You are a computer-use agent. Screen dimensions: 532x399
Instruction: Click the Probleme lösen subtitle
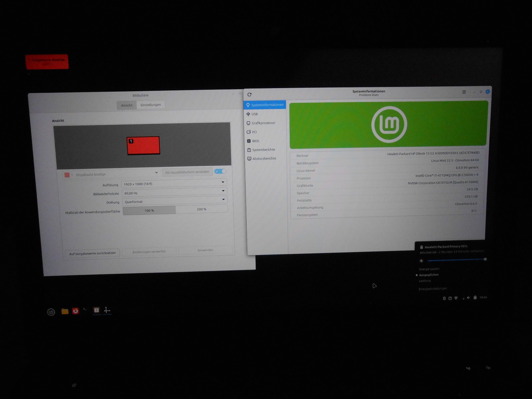369,95
